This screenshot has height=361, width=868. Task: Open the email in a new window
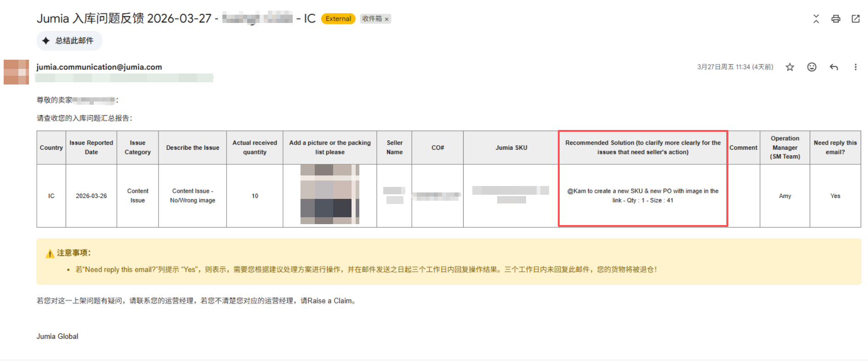point(855,19)
